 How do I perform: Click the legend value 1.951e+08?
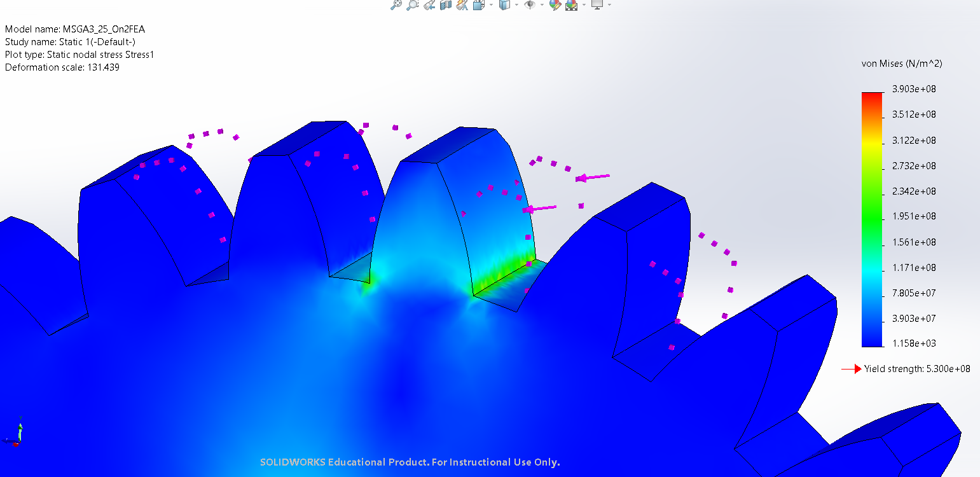(914, 216)
